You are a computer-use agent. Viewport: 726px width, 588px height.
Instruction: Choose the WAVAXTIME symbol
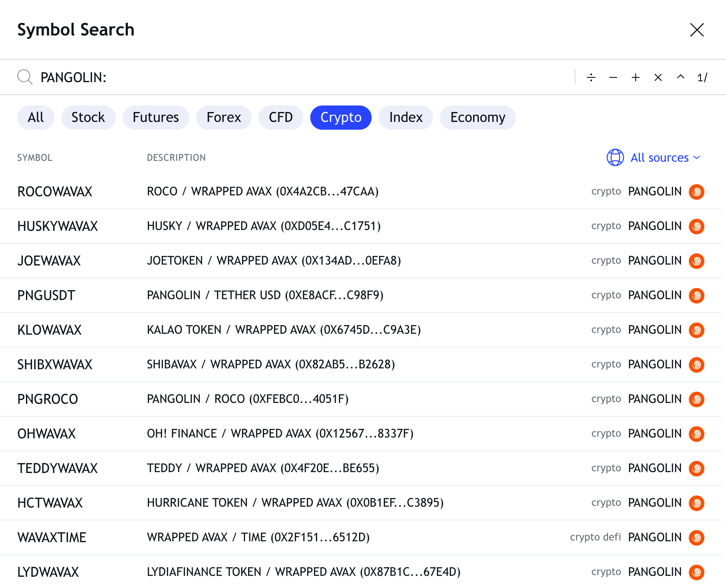click(x=52, y=537)
